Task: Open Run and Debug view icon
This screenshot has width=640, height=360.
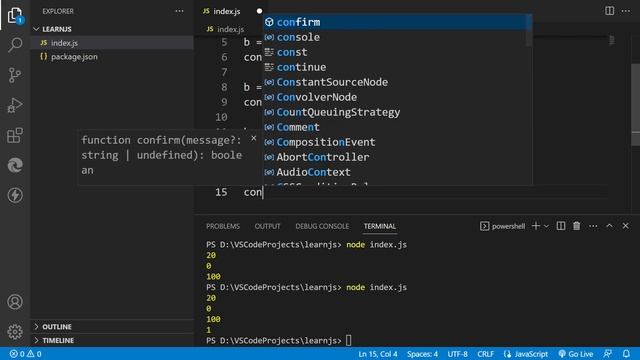Action: [15, 105]
